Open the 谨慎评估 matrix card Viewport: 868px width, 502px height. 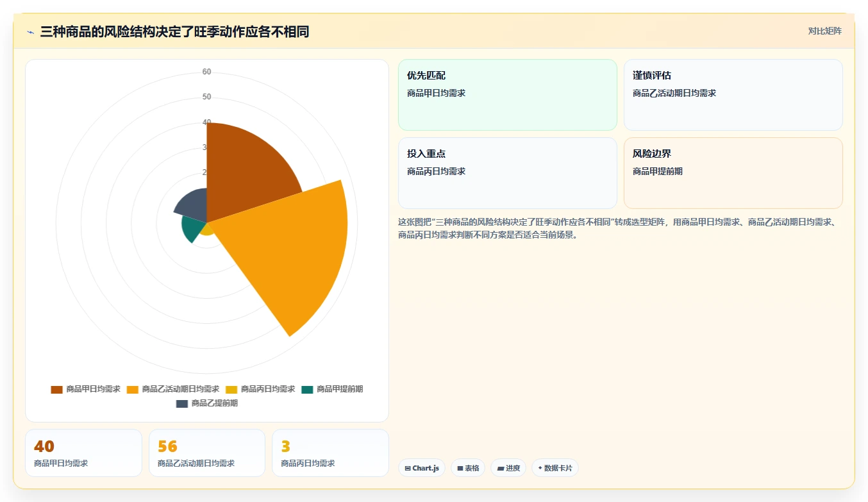(x=733, y=95)
